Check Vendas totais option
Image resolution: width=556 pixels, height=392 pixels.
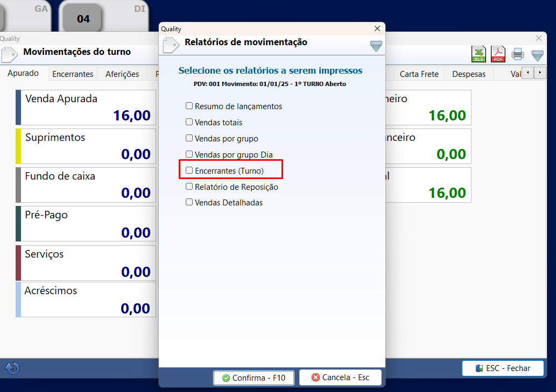tap(189, 122)
